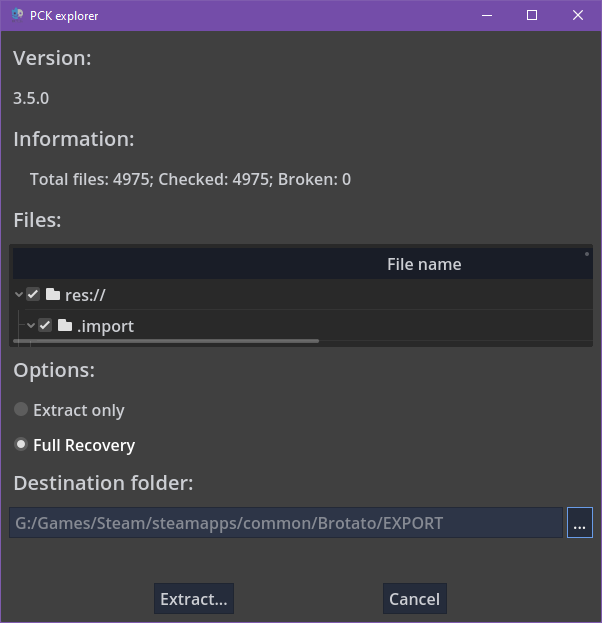Maximize the PCK explorer window
This screenshot has height=623, width=602.
tap(532, 15)
